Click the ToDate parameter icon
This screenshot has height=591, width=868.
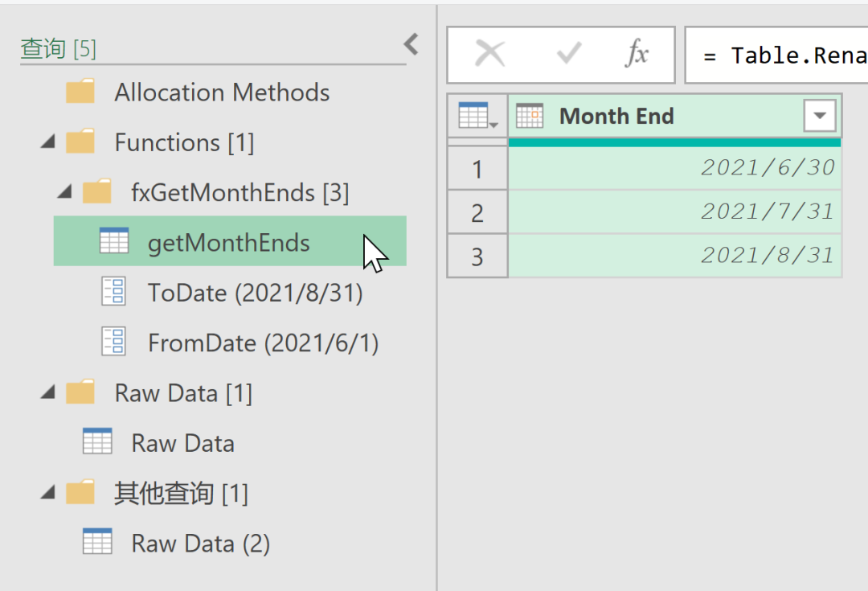[113, 293]
